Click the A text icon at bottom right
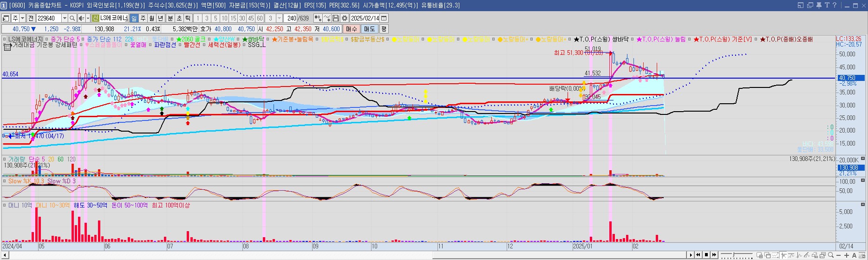The width and height of the screenshot is (868, 260). [x=854, y=255]
